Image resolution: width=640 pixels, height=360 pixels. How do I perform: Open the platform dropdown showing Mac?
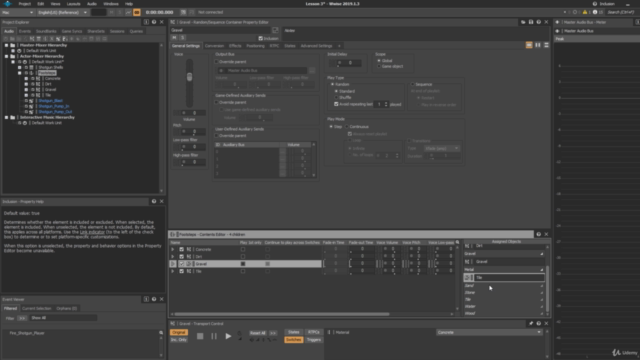tap(18, 13)
